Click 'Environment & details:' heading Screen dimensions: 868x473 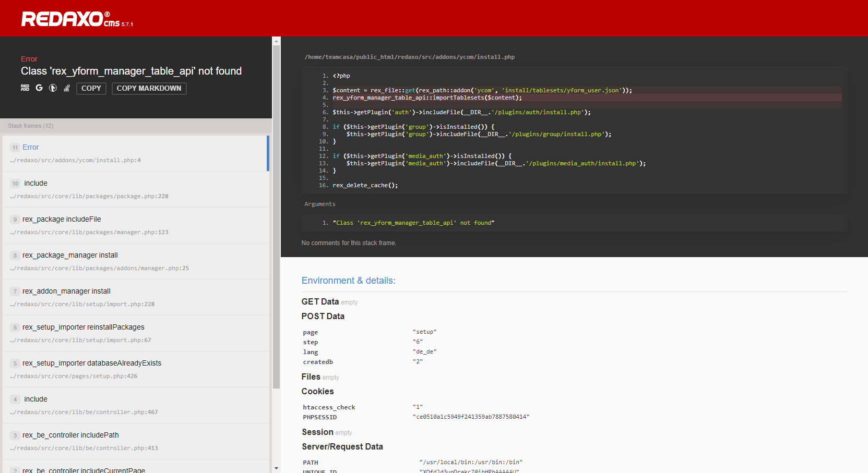[349, 281]
